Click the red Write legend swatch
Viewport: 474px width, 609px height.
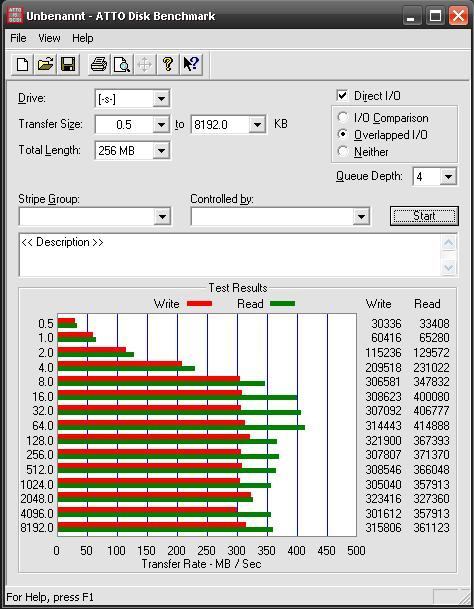(x=200, y=303)
